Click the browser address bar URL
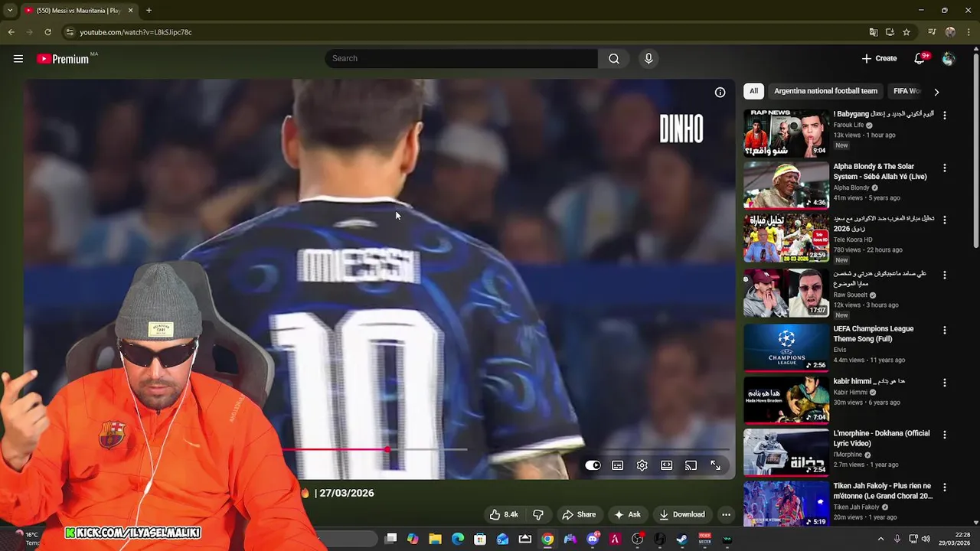Image resolution: width=980 pixels, height=551 pixels. [136, 32]
